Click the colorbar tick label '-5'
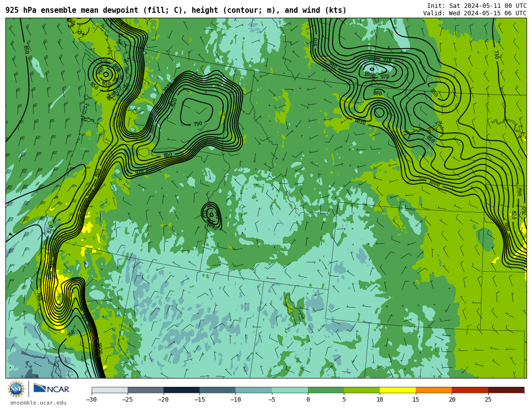Image resolution: width=532 pixels, height=409 pixels. pos(271,400)
